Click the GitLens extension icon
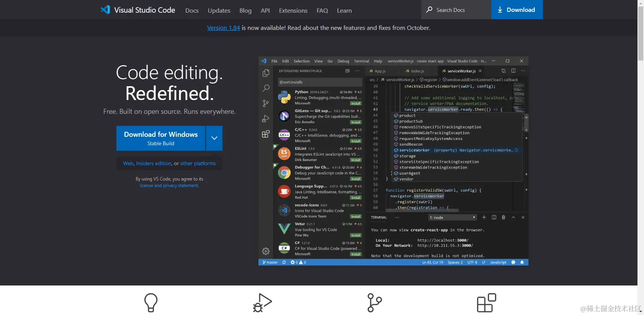 point(284,116)
